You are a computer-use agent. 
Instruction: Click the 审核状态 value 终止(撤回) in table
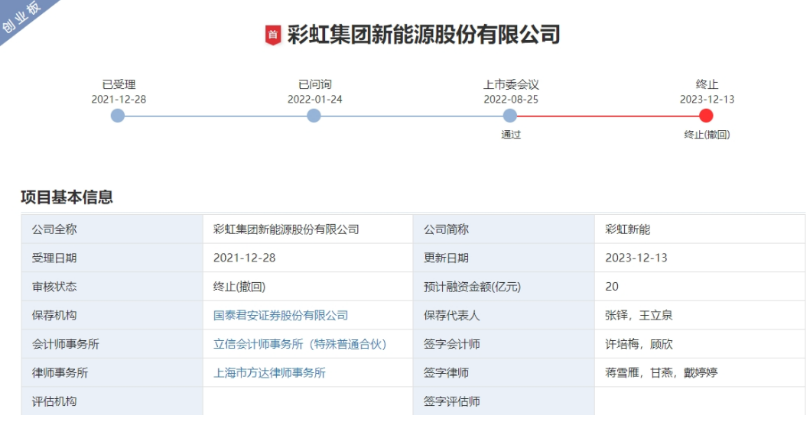click(x=308, y=287)
